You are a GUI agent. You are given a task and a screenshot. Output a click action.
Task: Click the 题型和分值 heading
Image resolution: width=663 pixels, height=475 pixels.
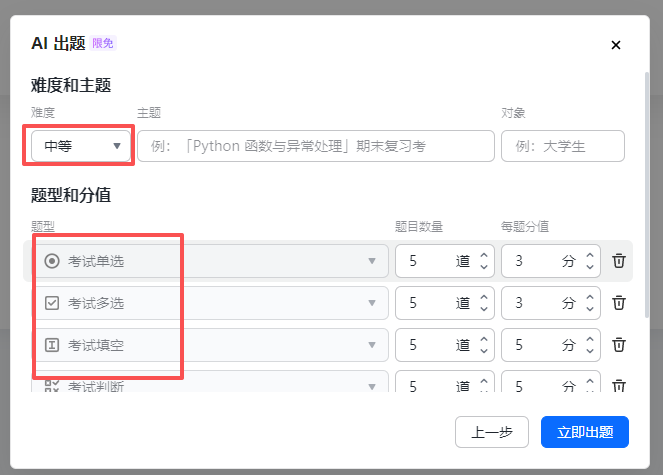click(x=71, y=195)
